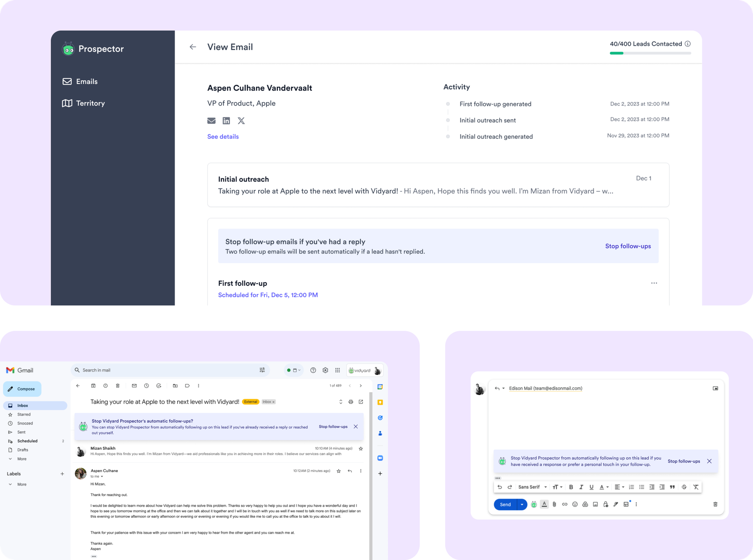Image resolution: width=753 pixels, height=560 pixels.
Task: Click the Leads Contacted info icon
Action: point(688,44)
